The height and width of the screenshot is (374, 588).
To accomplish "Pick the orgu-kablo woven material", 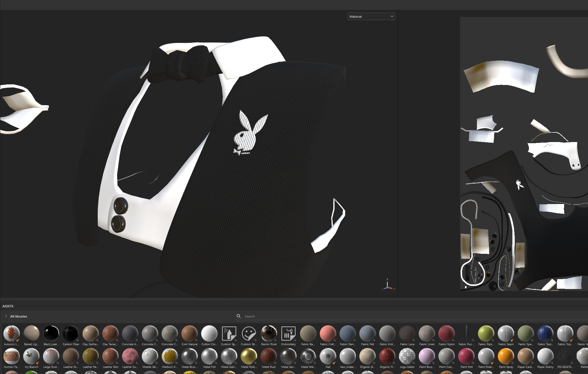I will pyautogui.click(x=407, y=356).
